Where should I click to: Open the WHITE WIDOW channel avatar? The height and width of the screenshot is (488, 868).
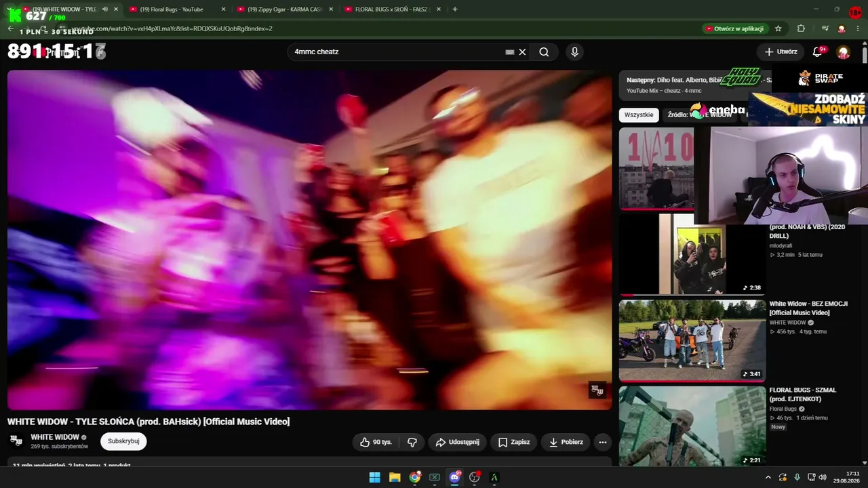[16, 441]
